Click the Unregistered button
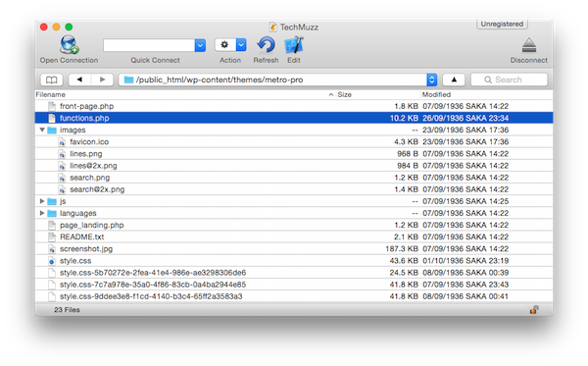 point(502,24)
